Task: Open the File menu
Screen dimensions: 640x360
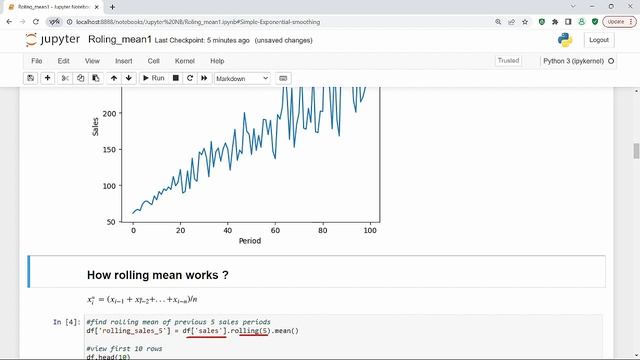Action: pyautogui.click(x=37, y=61)
